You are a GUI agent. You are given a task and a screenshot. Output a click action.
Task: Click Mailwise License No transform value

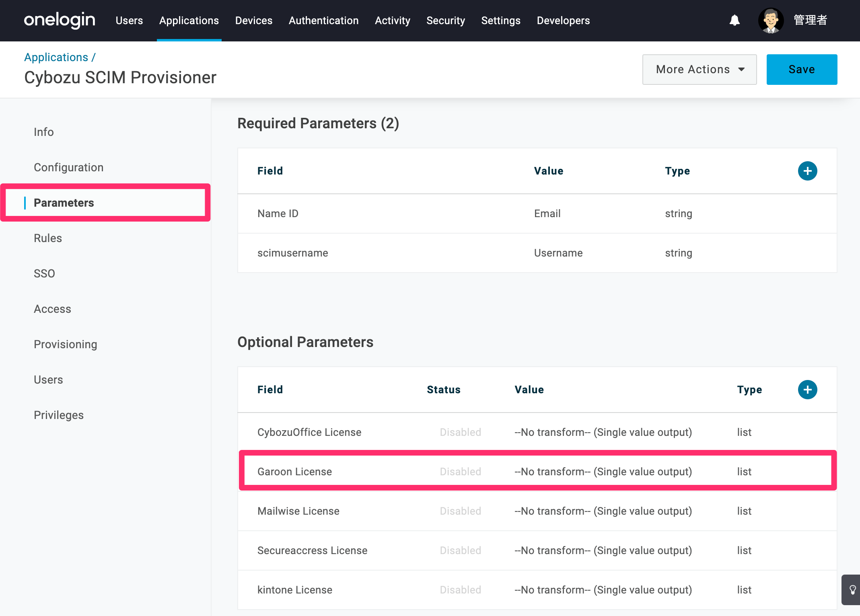pos(603,511)
